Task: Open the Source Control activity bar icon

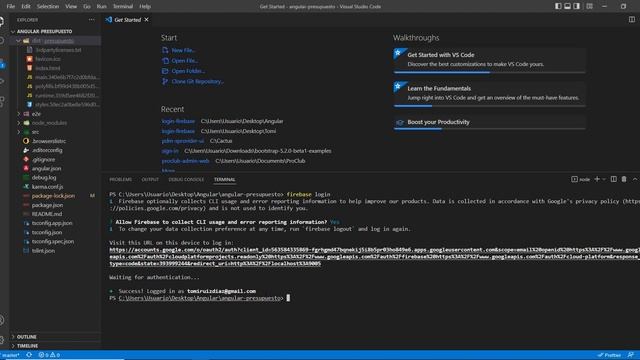Action: [x=2, y=64]
